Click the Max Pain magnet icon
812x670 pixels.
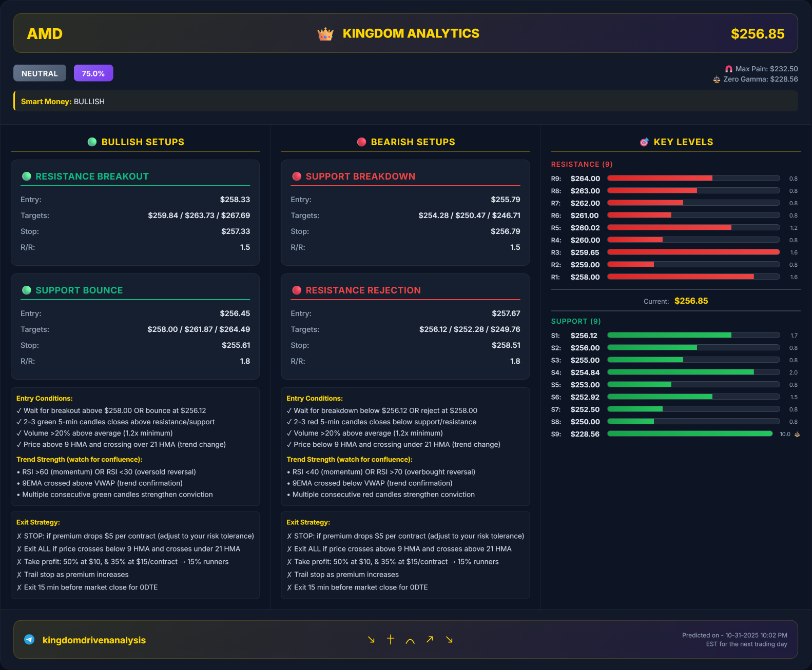click(x=728, y=69)
